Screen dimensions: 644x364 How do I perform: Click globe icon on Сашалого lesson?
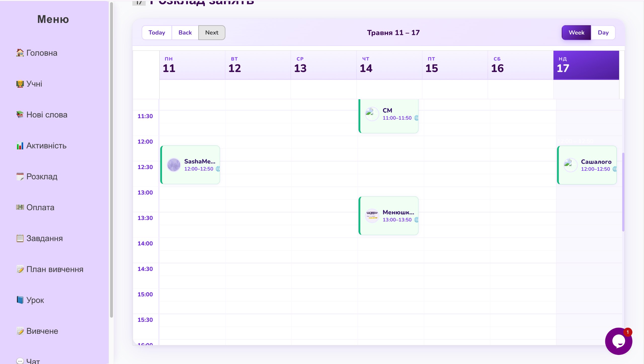click(x=614, y=169)
